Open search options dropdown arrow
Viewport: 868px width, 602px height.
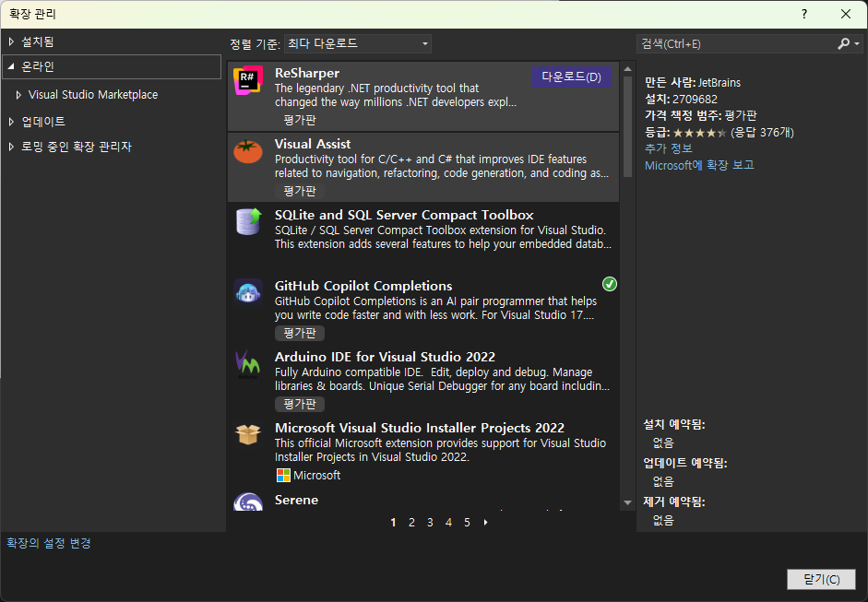[x=857, y=43]
